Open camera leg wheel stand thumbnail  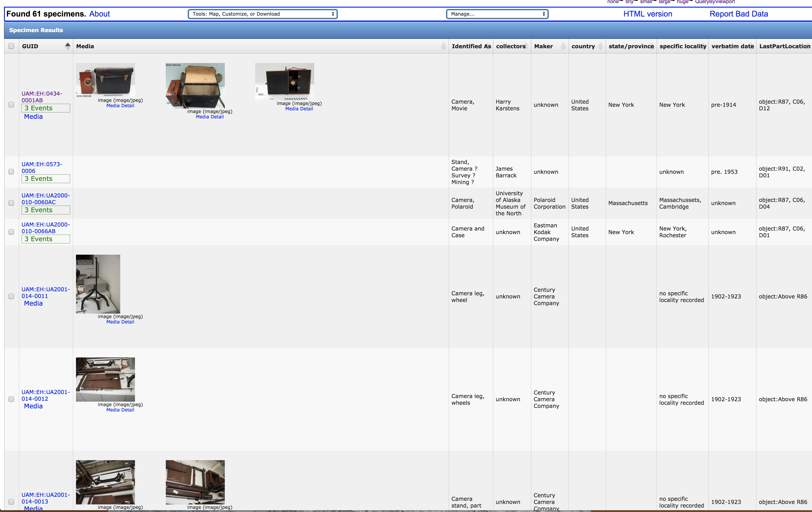98,284
